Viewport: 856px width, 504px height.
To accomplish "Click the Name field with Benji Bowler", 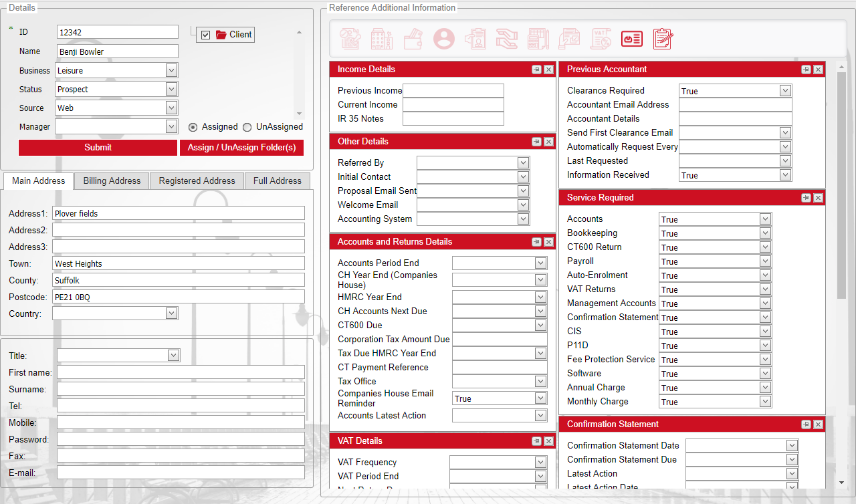I will pyautogui.click(x=118, y=51).
